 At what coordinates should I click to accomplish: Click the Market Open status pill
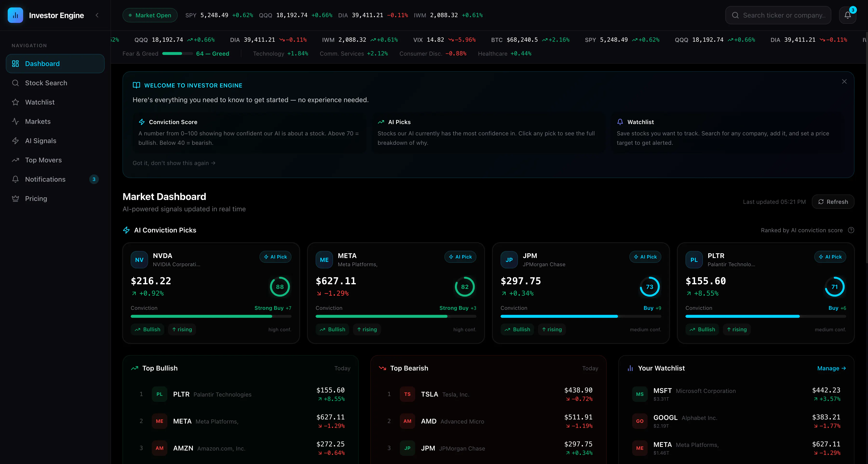150,15
